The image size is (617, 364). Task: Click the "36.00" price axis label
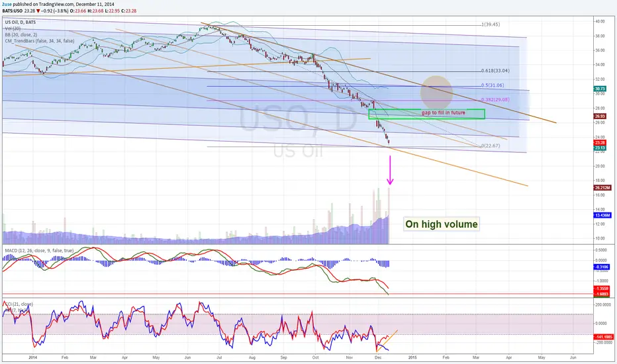[600, 50]
